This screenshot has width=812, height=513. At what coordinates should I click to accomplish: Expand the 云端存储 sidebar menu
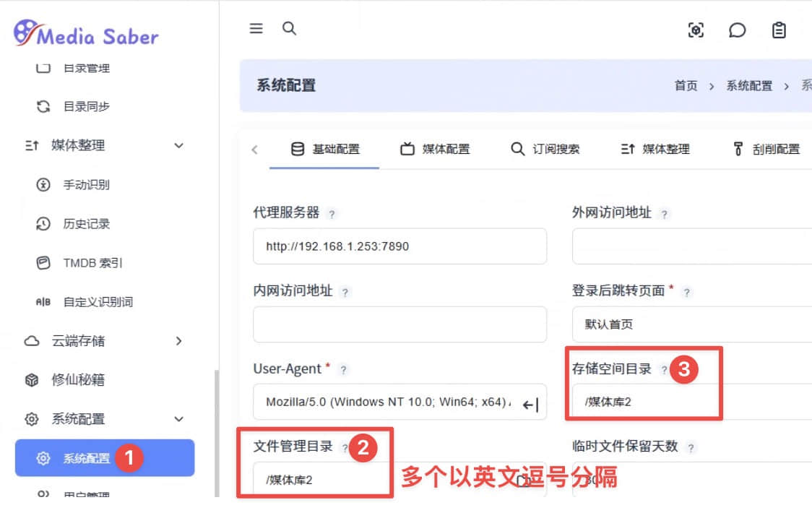[x=179, y=341]
